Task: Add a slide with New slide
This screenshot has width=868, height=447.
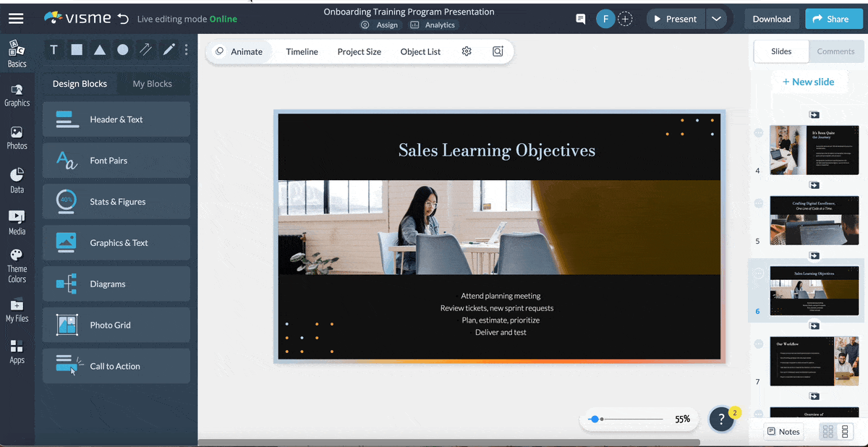Action: [807, 82]
